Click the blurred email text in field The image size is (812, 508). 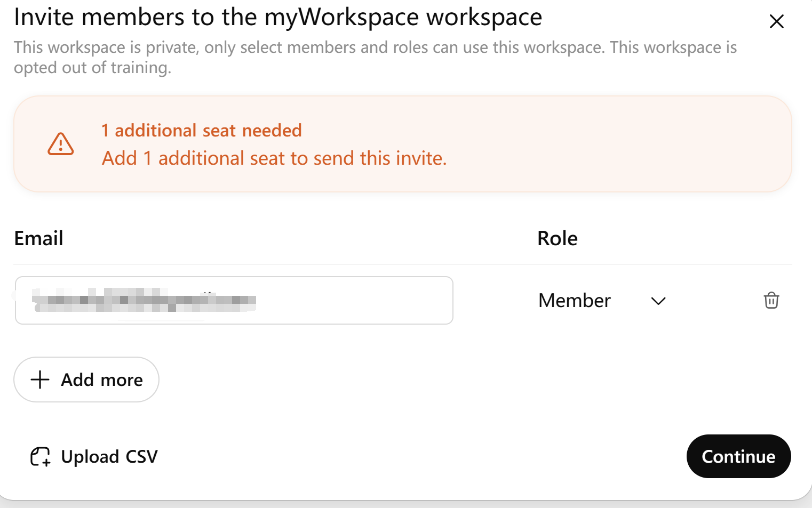[144, 300]
